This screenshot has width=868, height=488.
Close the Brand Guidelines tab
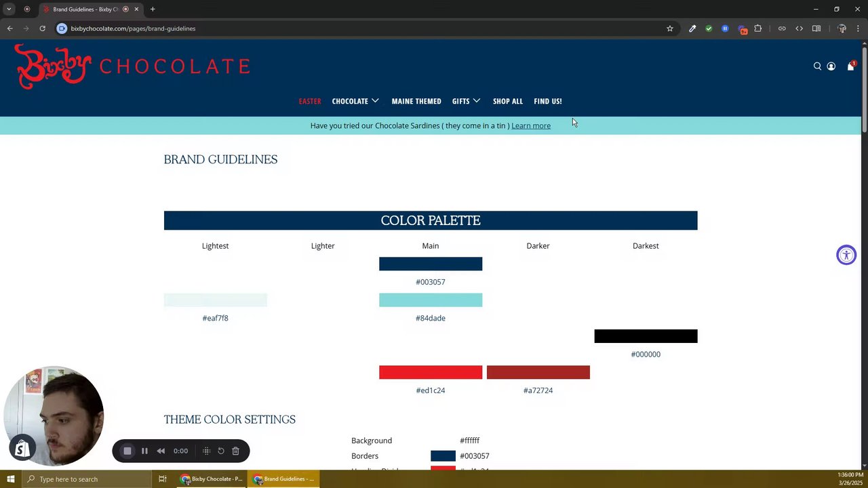tap(136, 9)
